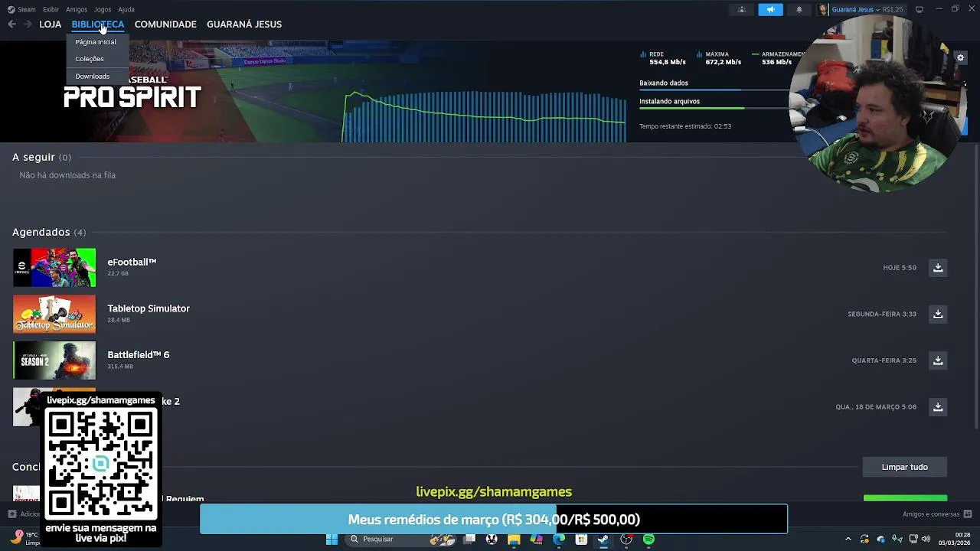Click the wallet balance R$1,25
This screenshot has height=551, width=980.
(x=893, y=9)
